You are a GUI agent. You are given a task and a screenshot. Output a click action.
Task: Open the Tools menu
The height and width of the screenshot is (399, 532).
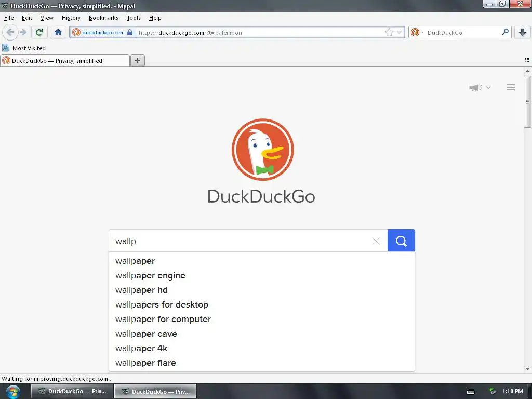point(134,18)
